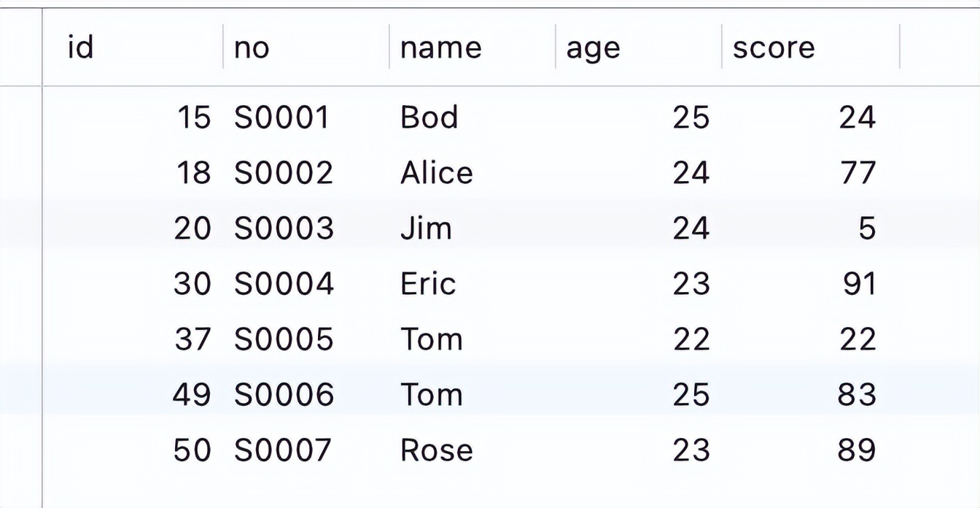
Task: Click the id column header
Action: click(x=80, y=48)
